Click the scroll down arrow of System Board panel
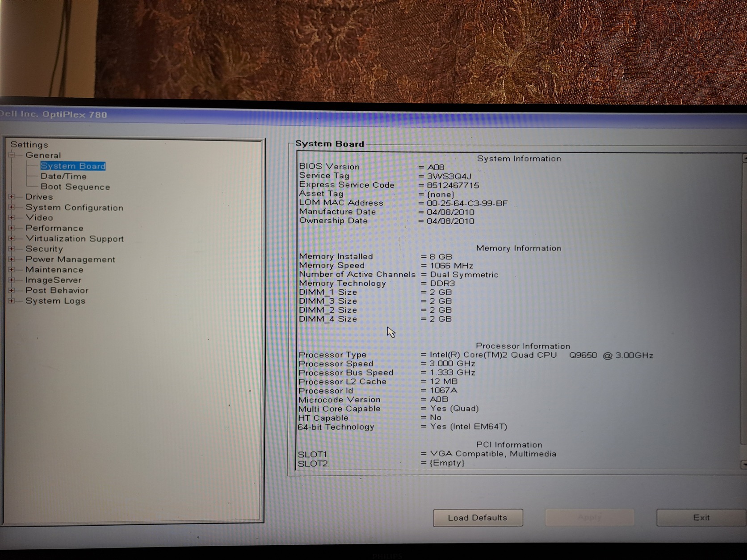 coord(744,465)
